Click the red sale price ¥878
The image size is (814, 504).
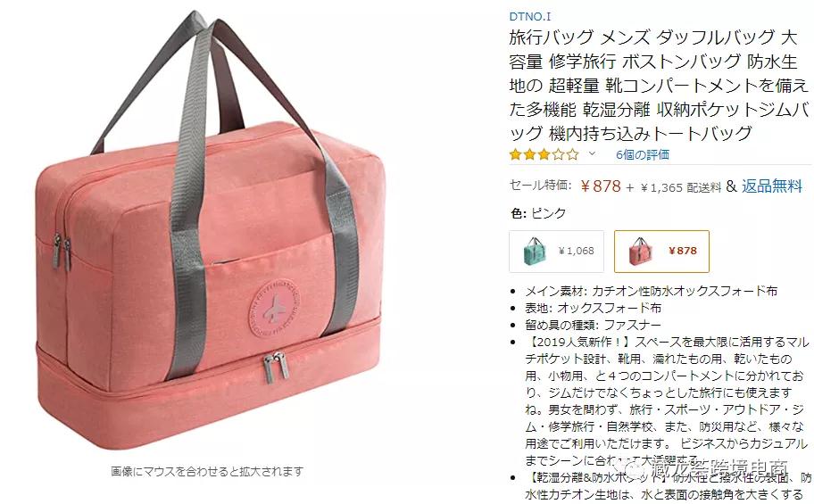(x=600, y=186)
